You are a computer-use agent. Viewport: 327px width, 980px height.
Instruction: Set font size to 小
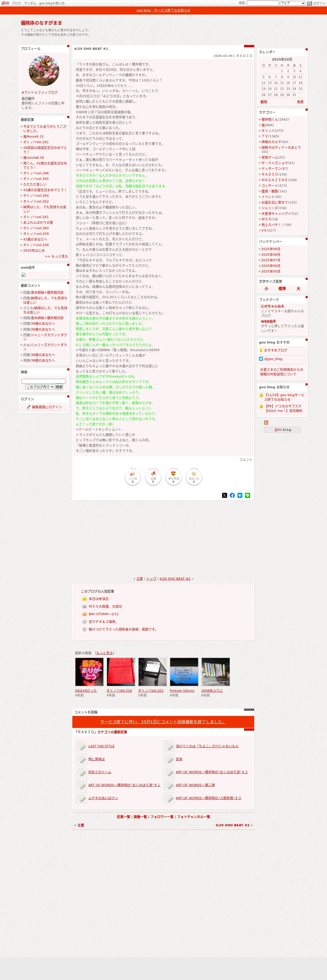[x=266, y=289]
